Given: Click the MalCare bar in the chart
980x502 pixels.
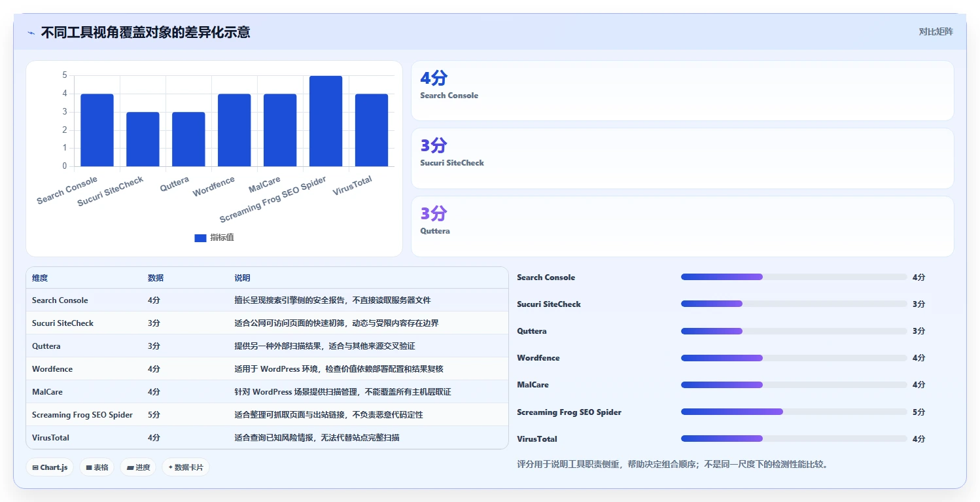Looking at the screenshot, I should tap(280, 130).
